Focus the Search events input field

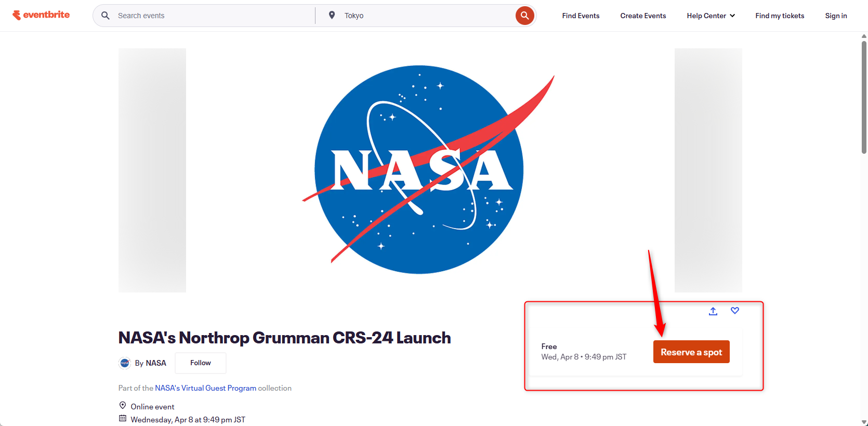pyautogui.click(x=213, y=16)
